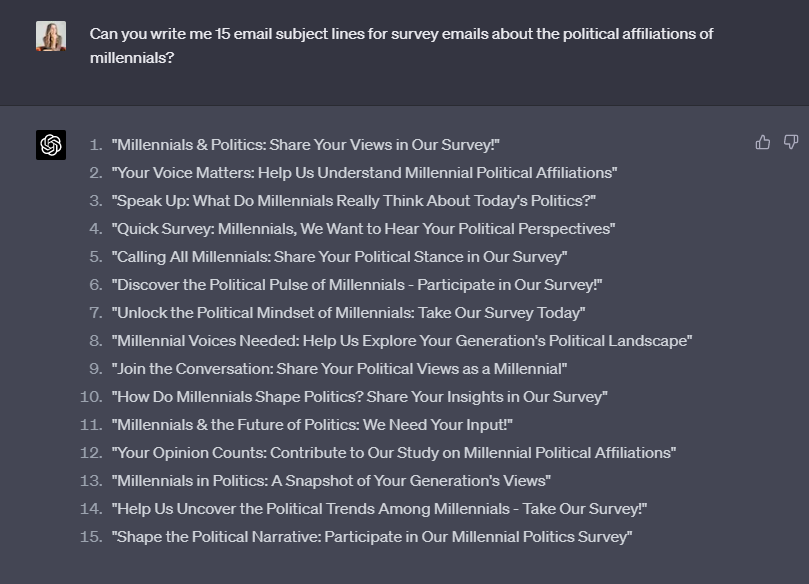The image size is (809, 584).
Task: Select "Millennials in Politics: A Snapshot" line
Action: point(331,481)
